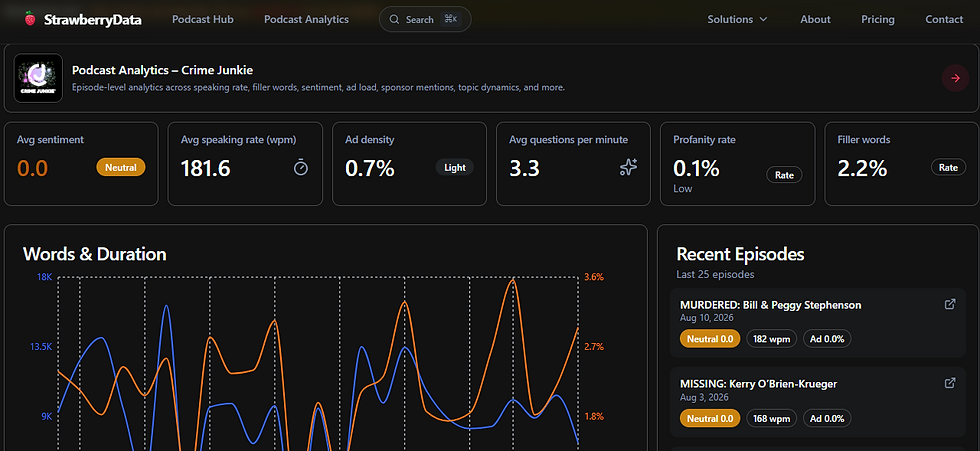Click the 182 wpm tag
Viewport: 980px width, 451px height.
click(772, 339)
